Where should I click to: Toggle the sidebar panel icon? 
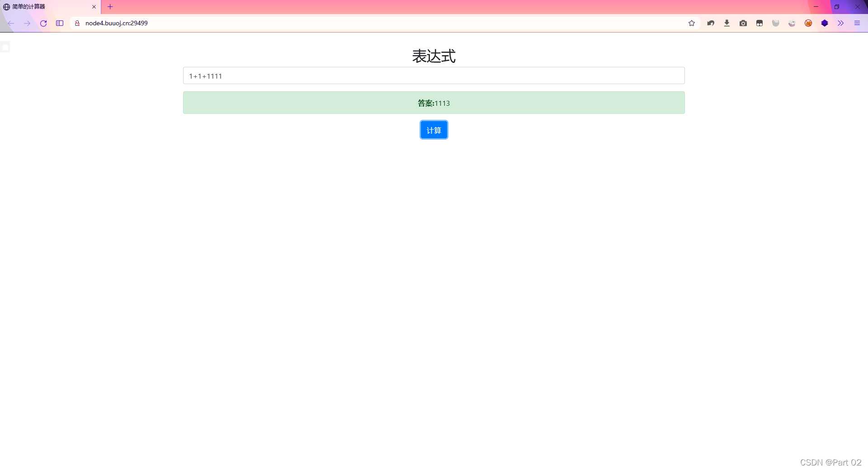coord(60,23)
